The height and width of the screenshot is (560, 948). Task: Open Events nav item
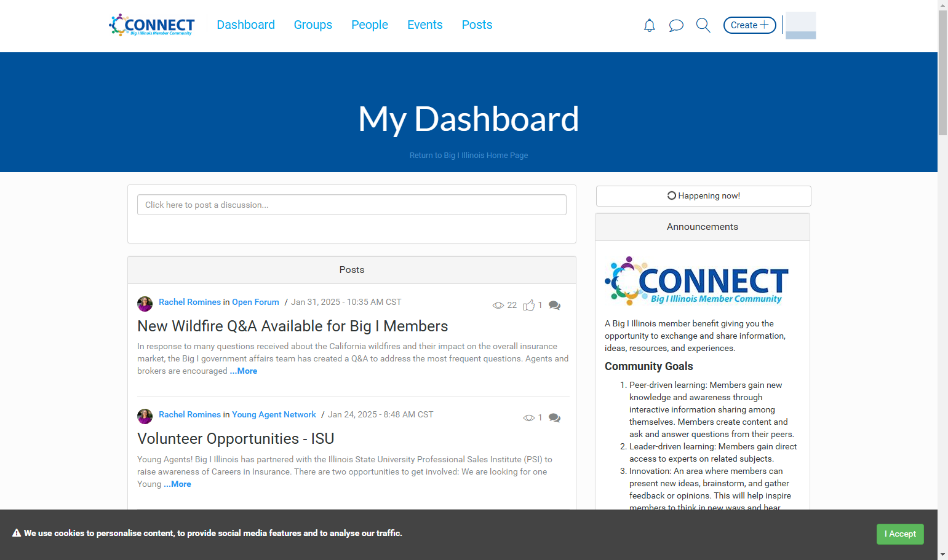pos(424,25)
